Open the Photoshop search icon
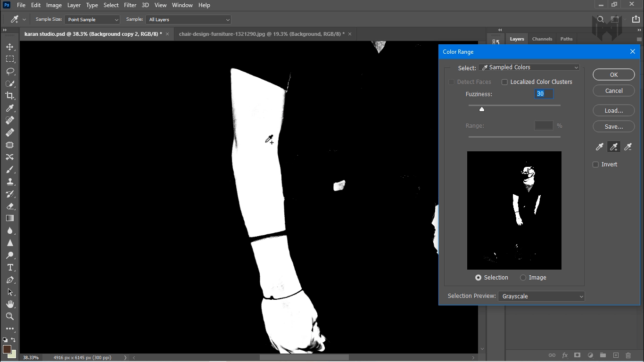 [x=601, y=19]
